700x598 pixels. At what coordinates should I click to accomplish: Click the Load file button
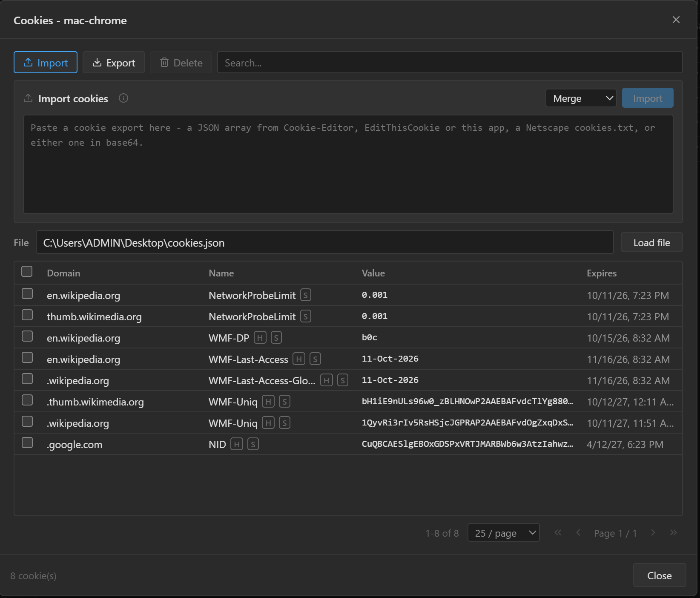(x=651, y=242)
